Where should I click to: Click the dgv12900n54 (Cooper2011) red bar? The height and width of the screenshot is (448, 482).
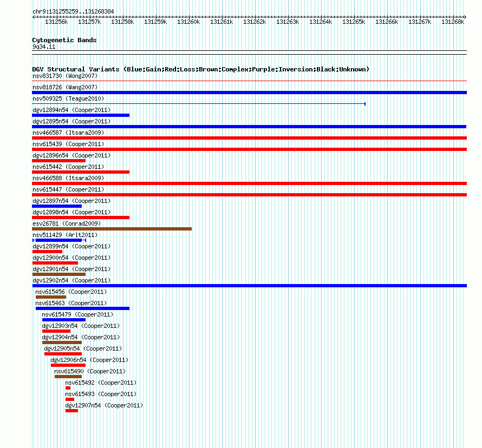[x=55, y=263]
